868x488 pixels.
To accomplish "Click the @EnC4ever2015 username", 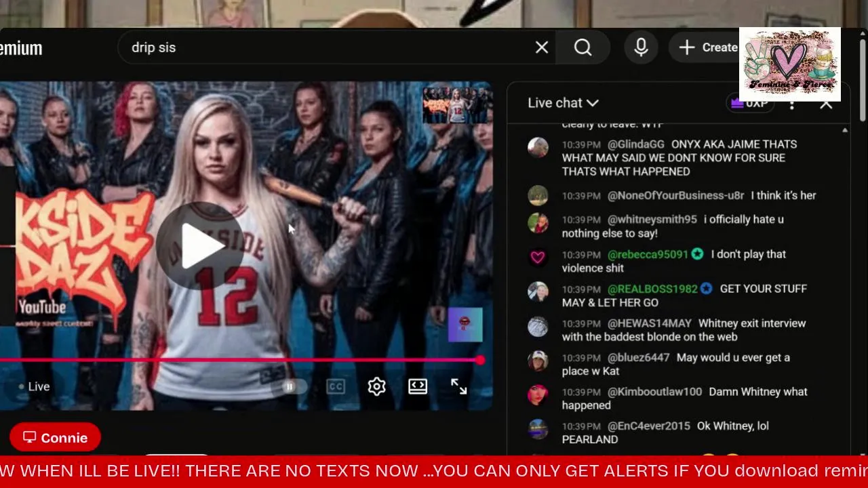I will click(x=648, y=426).
